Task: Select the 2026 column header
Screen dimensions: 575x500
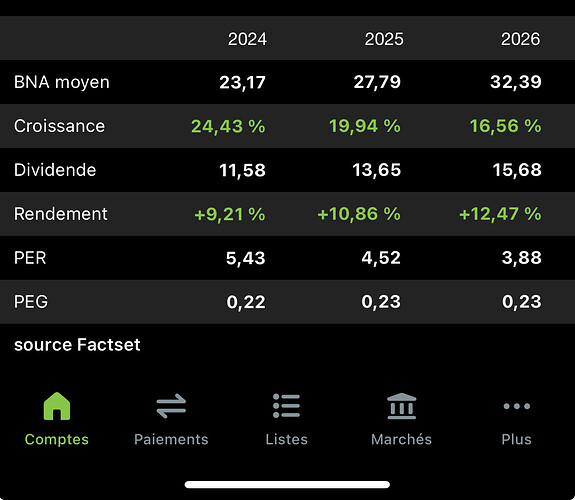Action: (x=520, y=39)
